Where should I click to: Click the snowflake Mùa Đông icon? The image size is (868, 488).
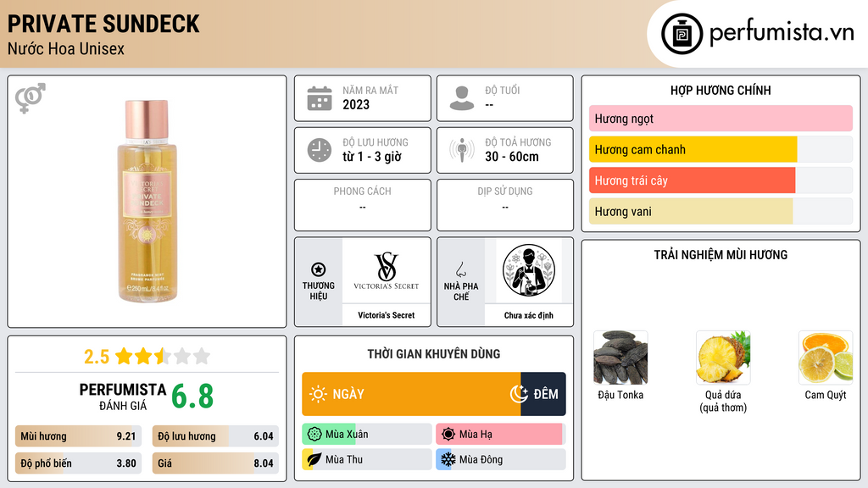click(x=448, y=459)
